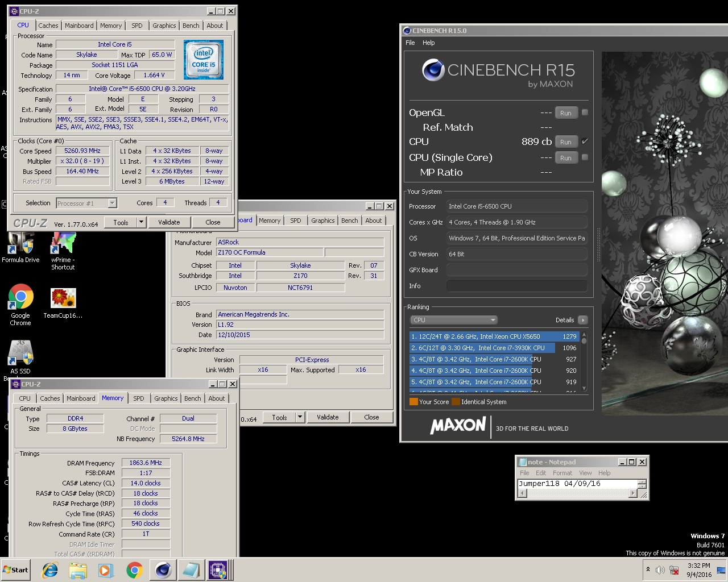The image size is (728, 582).
Task: Click the Intel Core i5 logo badge
Action: tap(204, 60)
